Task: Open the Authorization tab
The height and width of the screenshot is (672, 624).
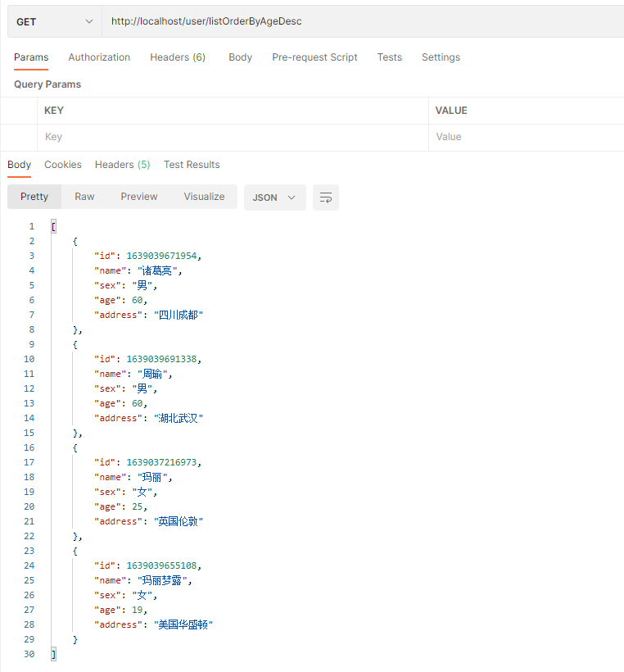Action: pos(99,57)
